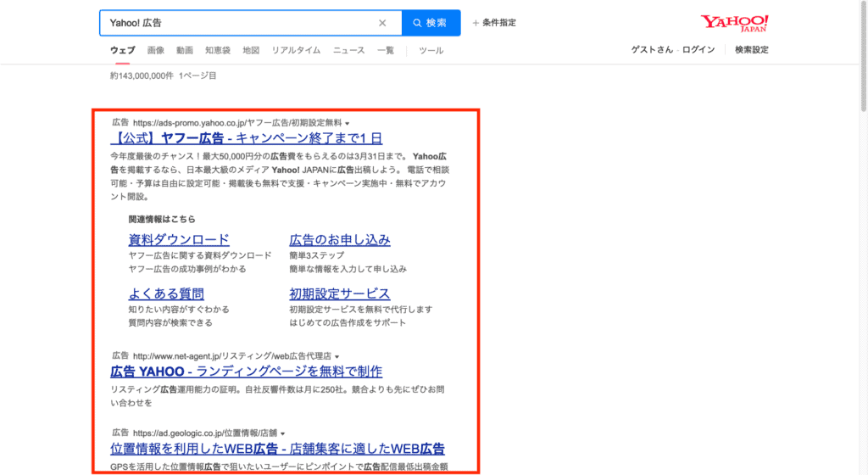Expand dropdown arrow beside net-agent.jp URL

click(x=337, y=356)
